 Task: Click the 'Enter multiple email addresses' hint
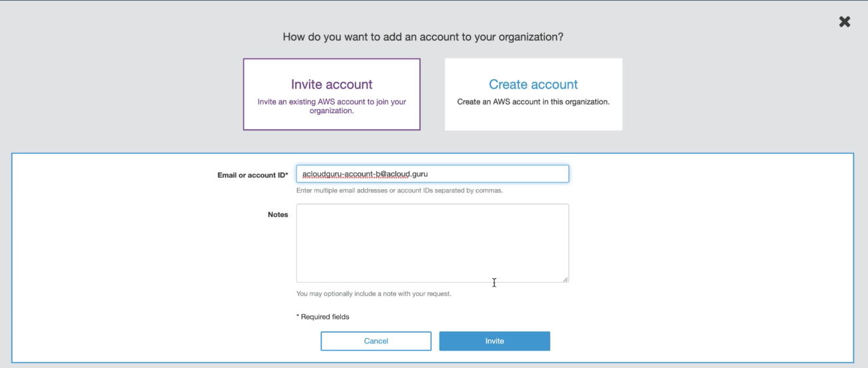pos(399,190)
